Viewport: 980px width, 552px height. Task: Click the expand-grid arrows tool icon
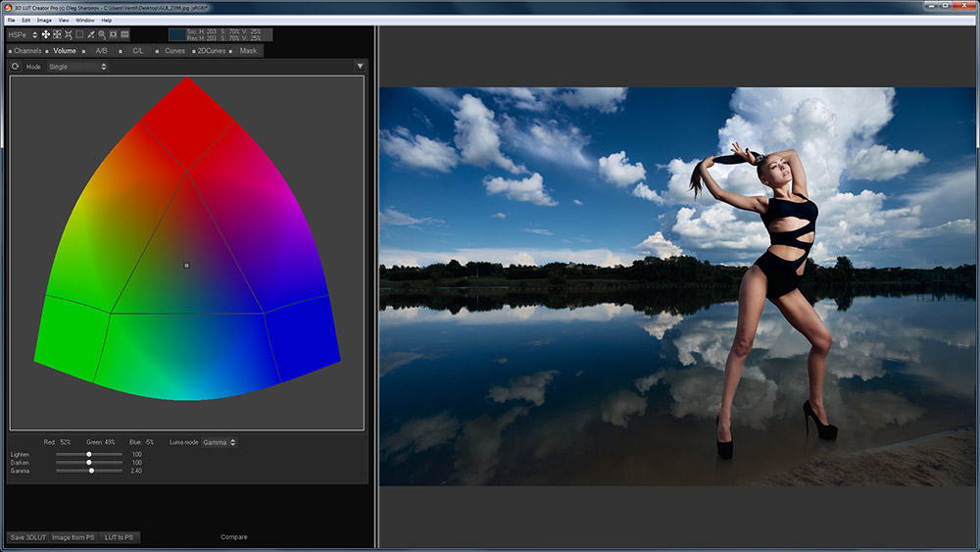click(57, 34)
